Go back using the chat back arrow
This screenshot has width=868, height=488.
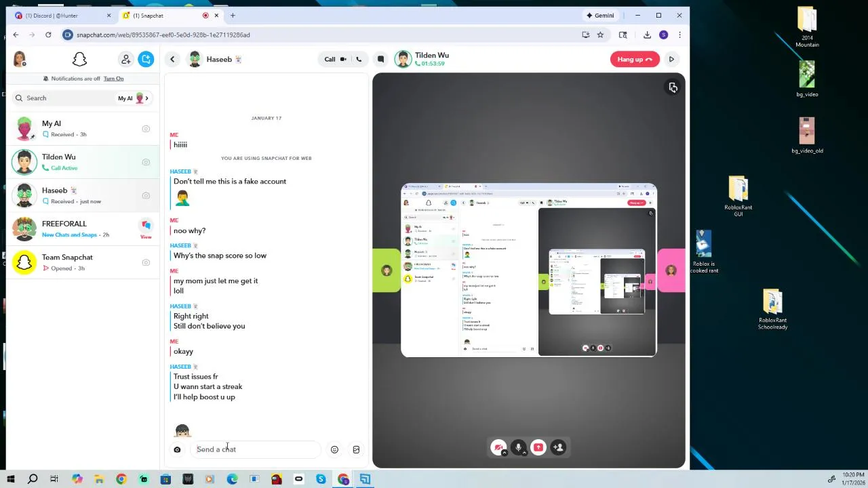pyautogui.click(x=172, y=60)
